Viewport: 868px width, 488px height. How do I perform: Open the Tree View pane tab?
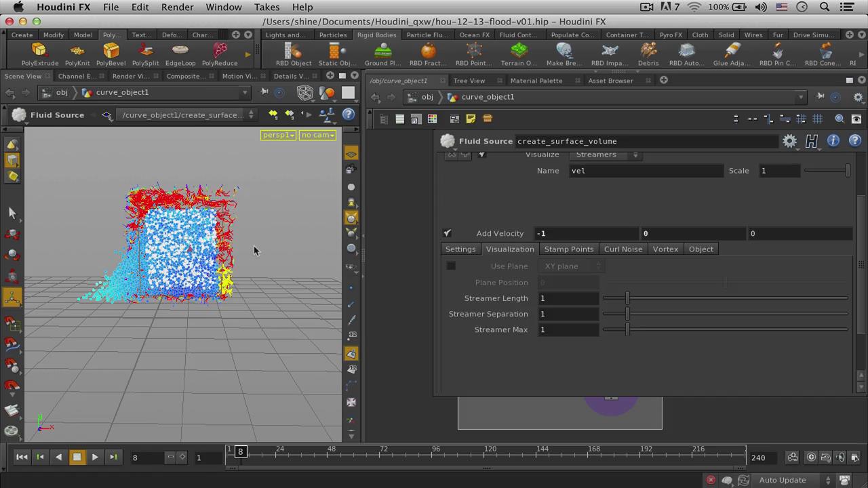[469, 80]
